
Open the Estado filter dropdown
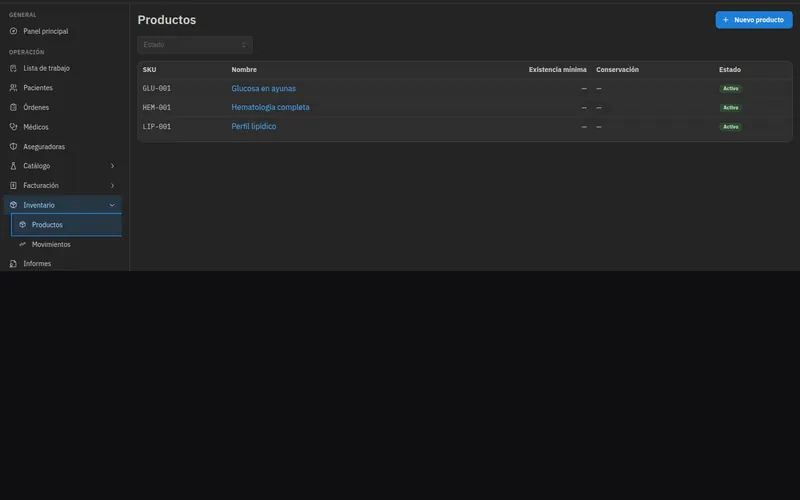coord(195,45)
